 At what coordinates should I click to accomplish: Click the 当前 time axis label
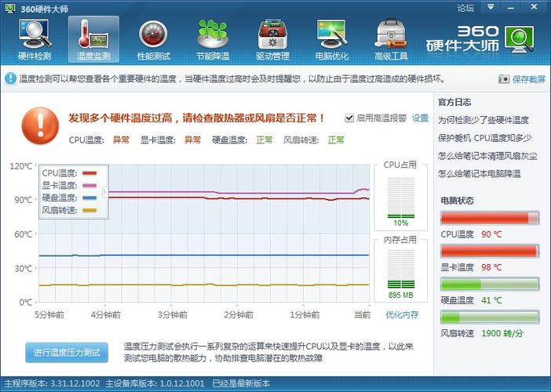click(x=363, y=314)
